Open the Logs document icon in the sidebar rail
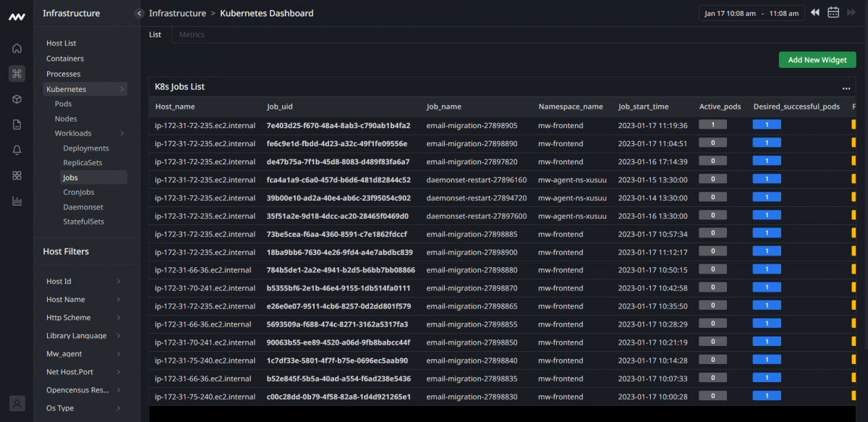The image size is (868, 422). pyautogui.click(x=17, y=122)
